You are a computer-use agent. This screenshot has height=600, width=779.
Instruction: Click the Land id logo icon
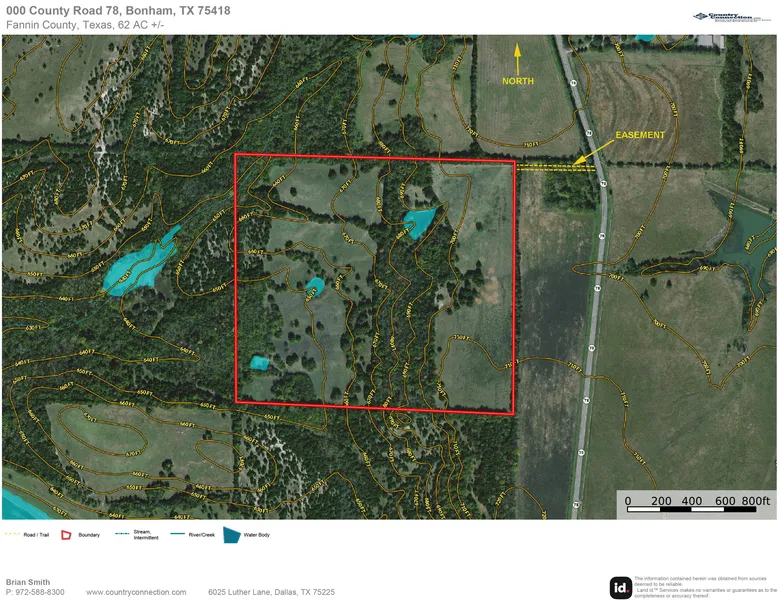tap(620, 587)
